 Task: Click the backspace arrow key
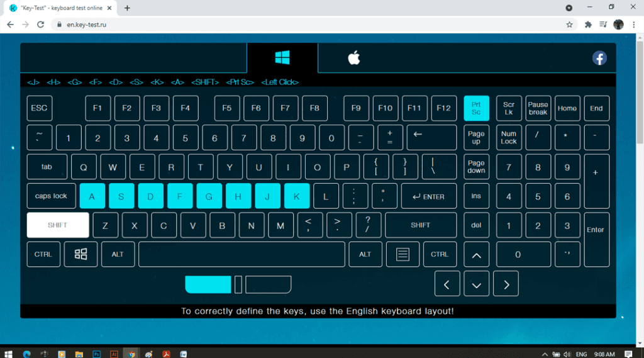coord(431,137)
